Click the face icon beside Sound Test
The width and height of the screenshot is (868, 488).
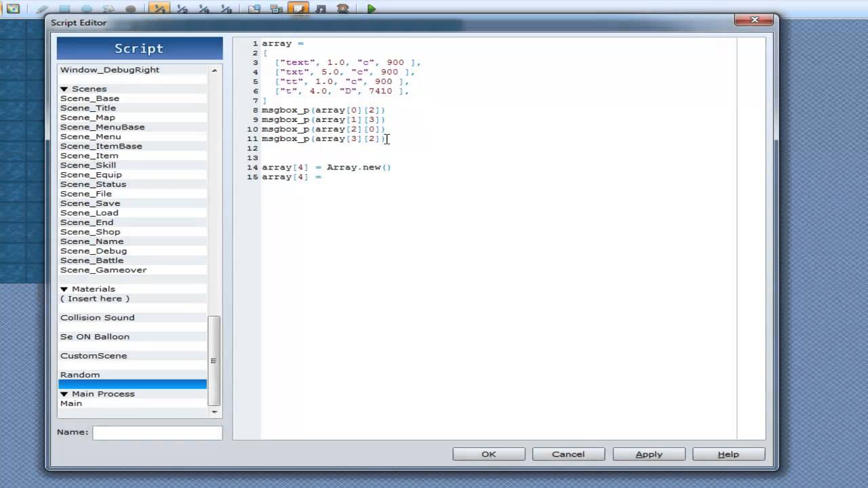coord(343,9)
